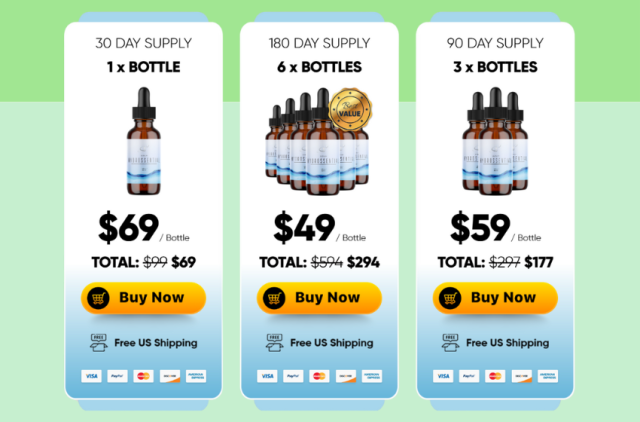
Task: Click the cart icon in 180 day supply button
Action: 274,298
